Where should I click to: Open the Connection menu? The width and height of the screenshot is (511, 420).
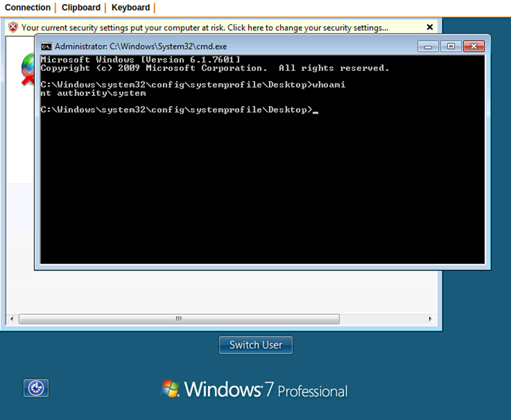click(28, 7)
